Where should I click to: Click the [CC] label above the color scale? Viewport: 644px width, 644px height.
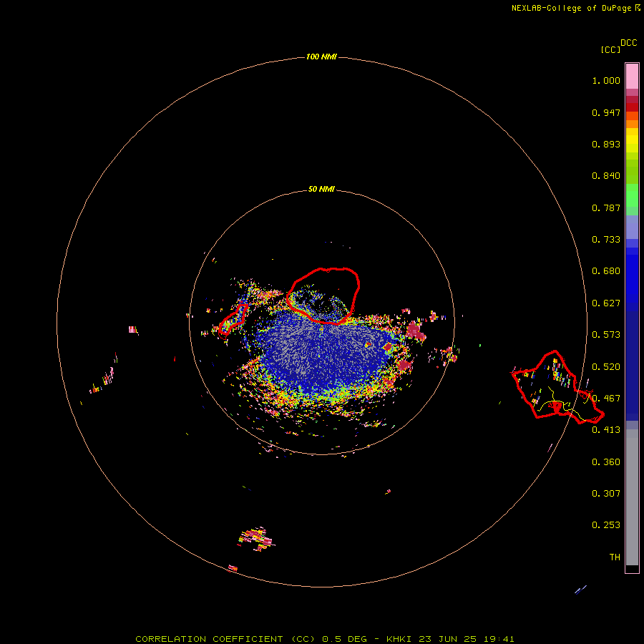610,49
